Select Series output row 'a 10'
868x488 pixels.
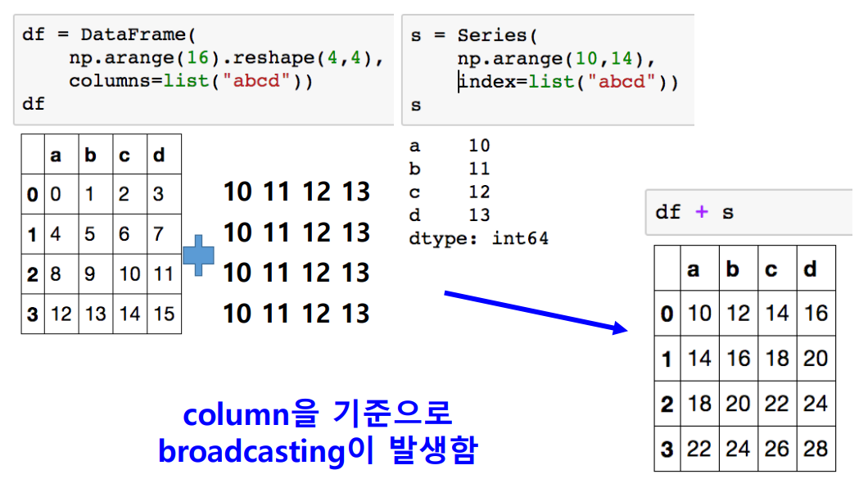pyautogui.click(x=450, y=146)
